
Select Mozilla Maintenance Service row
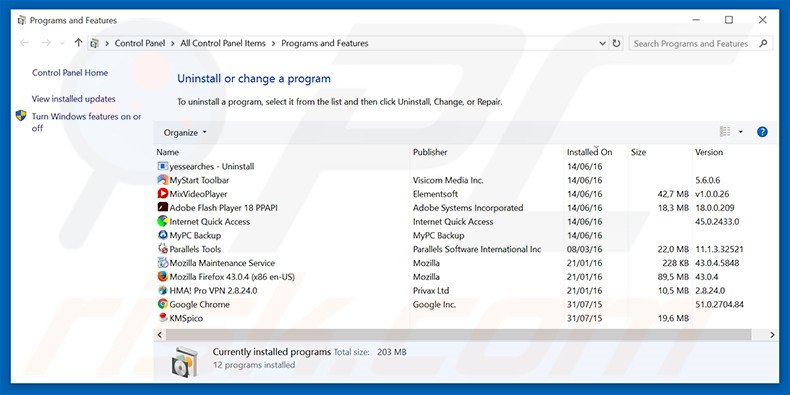[x=466, y=263]
